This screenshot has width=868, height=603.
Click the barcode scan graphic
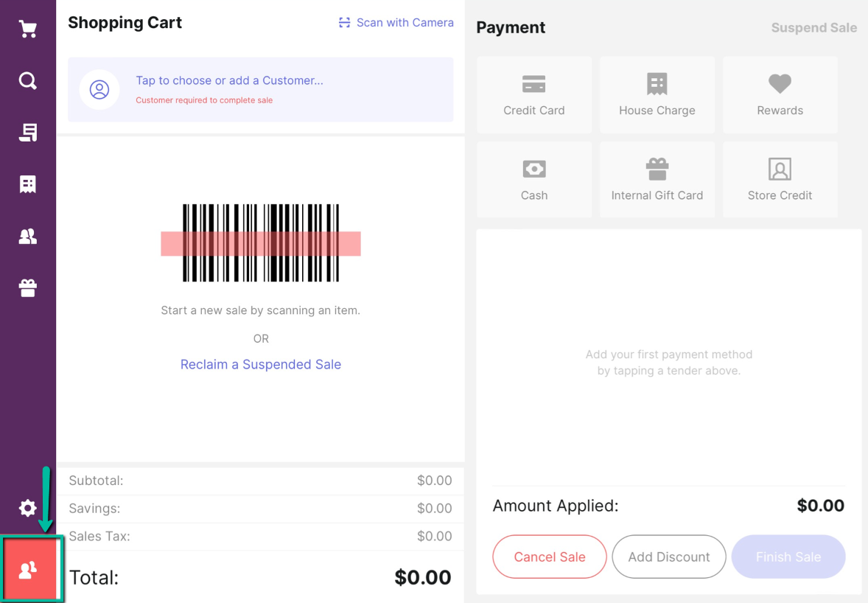pyautogui.click(x=261, y=243)
